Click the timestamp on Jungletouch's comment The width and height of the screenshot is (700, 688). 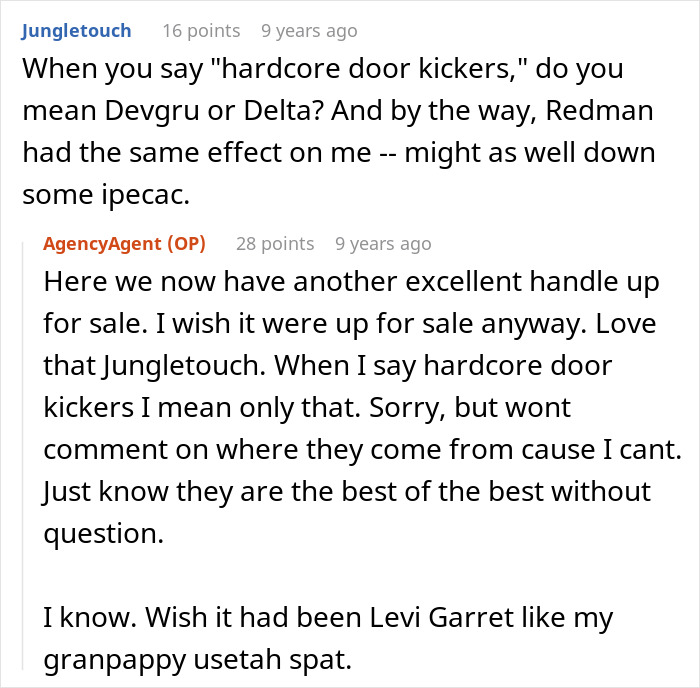click(309, 31)
